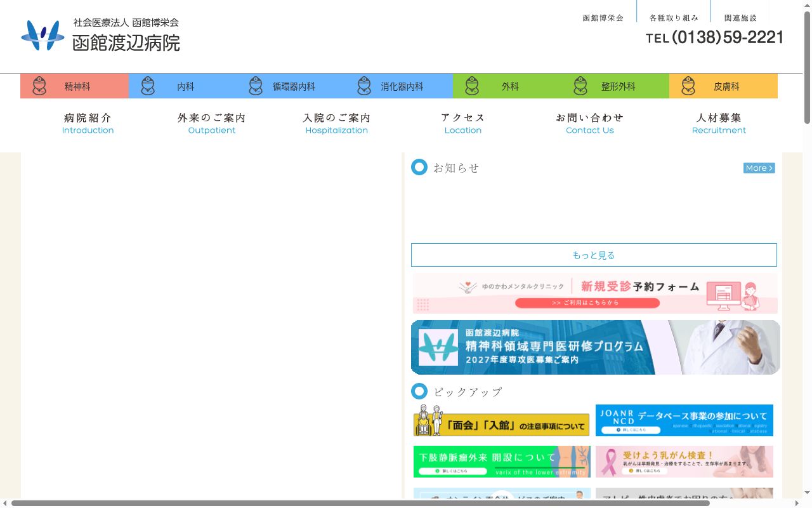Viewport: 812px width, 508px height.
Task: Click the blue circle icon beside お知らせ
Action: point(419,167)
